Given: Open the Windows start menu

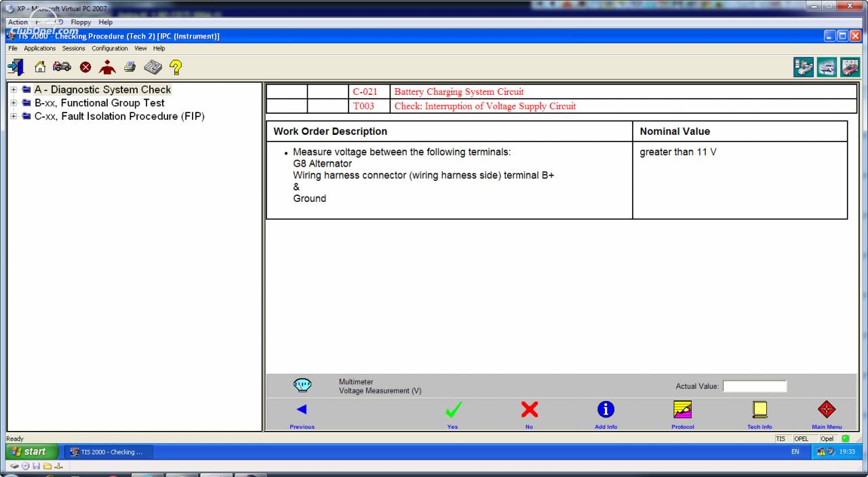Looking at the screenshot, I should (x=31, y=452).
